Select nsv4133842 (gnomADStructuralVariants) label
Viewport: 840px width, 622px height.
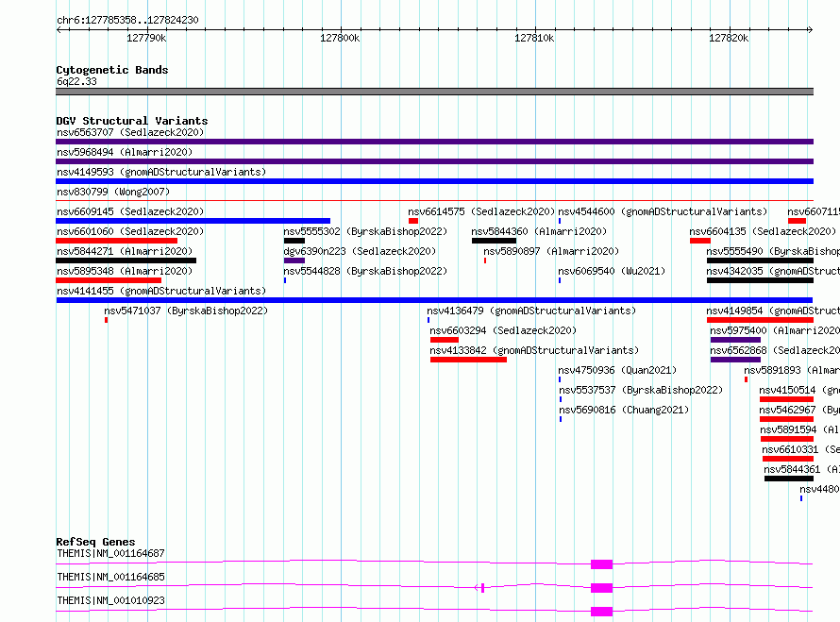534,350
